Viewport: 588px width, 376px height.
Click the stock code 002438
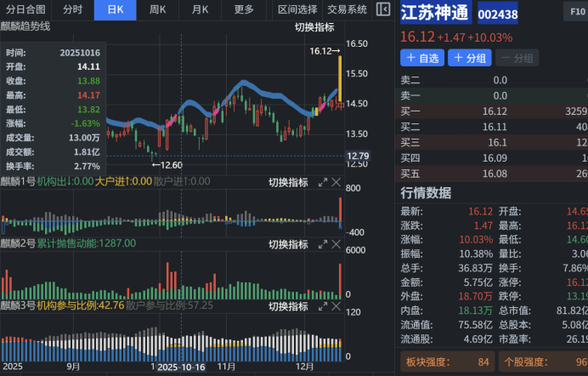(498, 14)
